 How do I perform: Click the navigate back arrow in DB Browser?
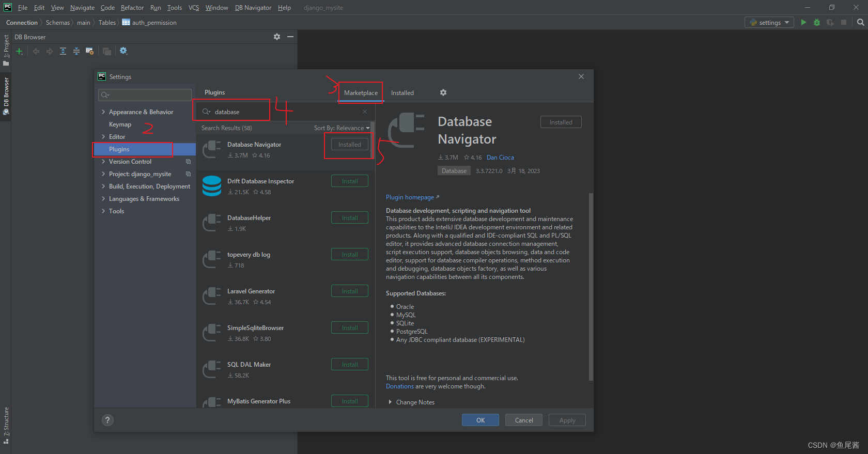[36, 51]
